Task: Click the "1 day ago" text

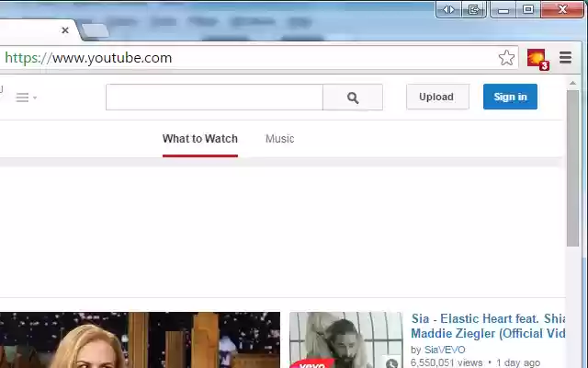Action: pos(518,362)
